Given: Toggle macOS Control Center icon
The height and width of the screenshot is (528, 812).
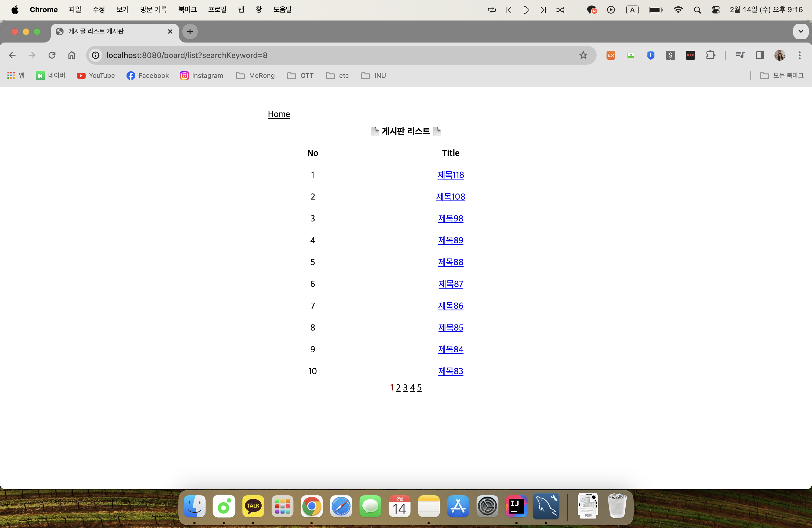Looking at the screenshot, I should pyautogui.click(x=716, y=10).
